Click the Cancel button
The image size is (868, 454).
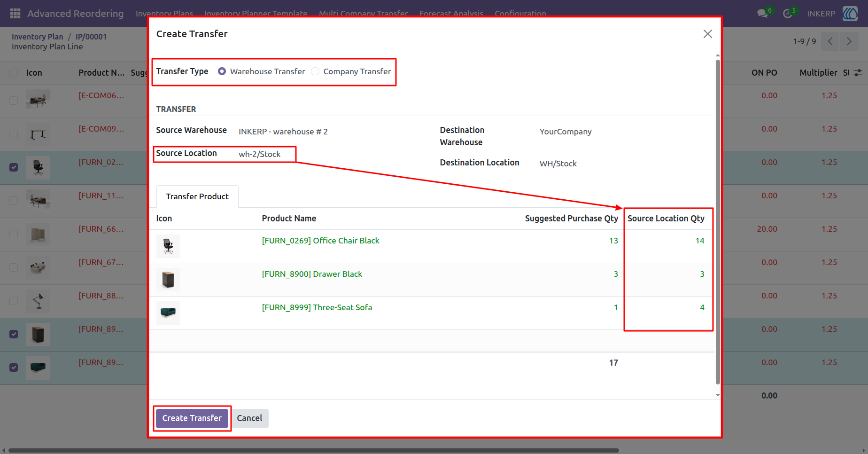pos(249,418)
